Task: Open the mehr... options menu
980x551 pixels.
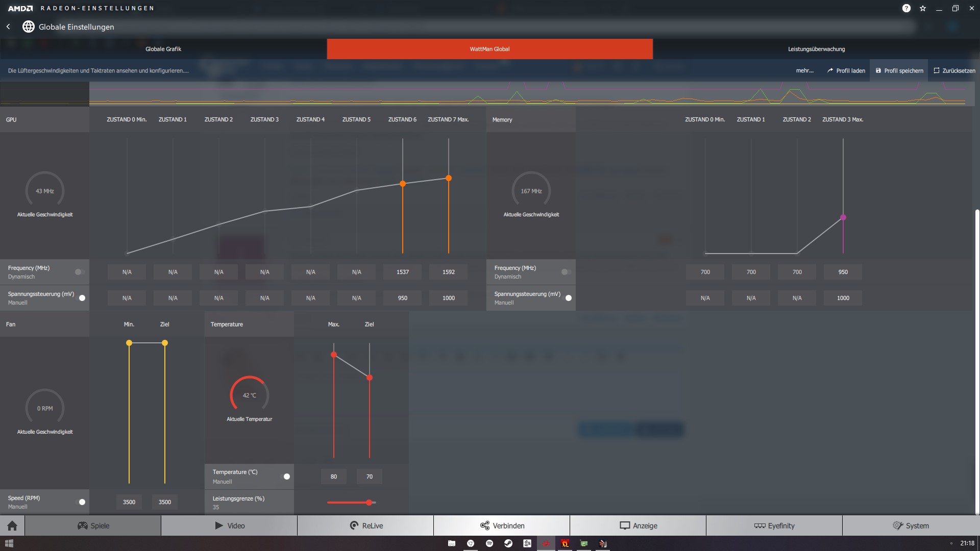Action: click(805, 70)
